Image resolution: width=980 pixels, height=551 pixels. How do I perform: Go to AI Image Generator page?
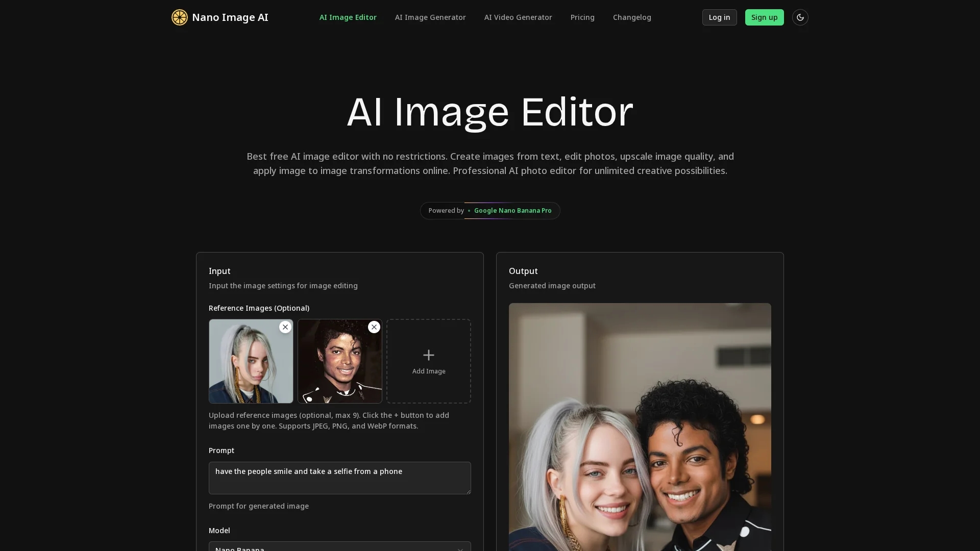[x=430, y=17]
